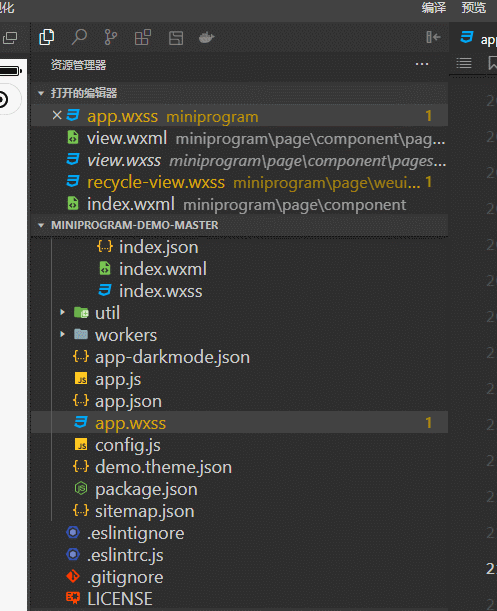Open the Explorer files icon

click(47, 37)
